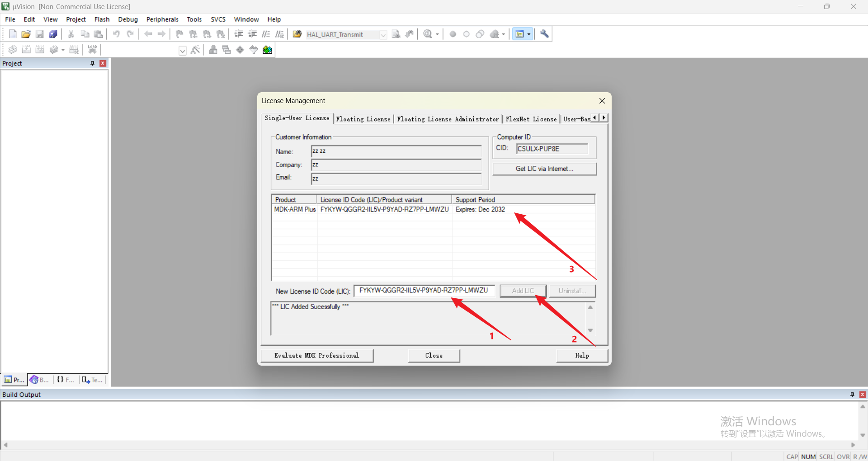Show next tabs in License Management

tap(604, 118)
